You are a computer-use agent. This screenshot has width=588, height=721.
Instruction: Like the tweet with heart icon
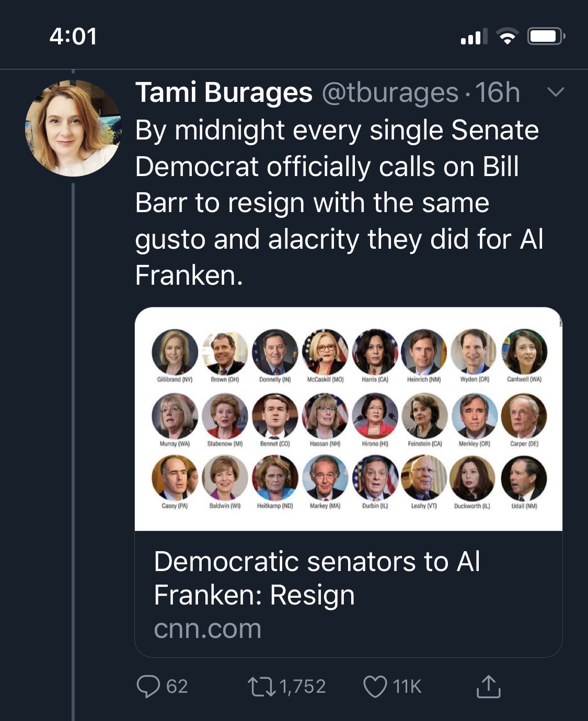point(375,687)
